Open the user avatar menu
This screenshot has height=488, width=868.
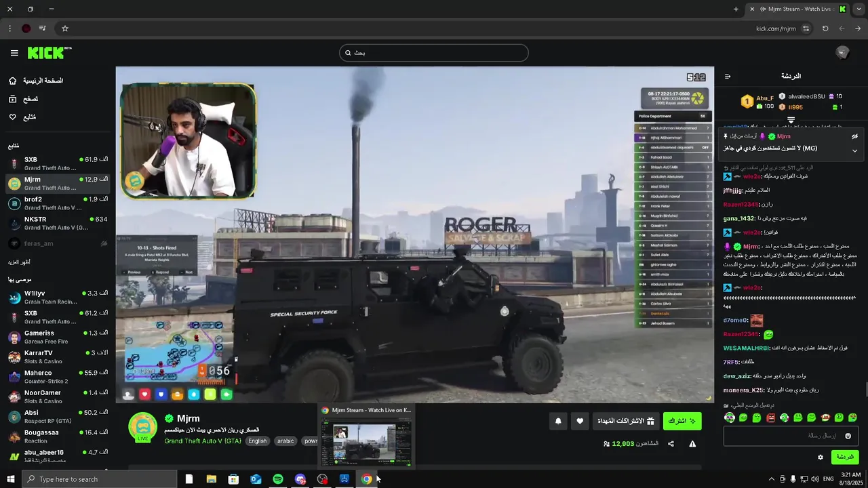tap(842, 53)
